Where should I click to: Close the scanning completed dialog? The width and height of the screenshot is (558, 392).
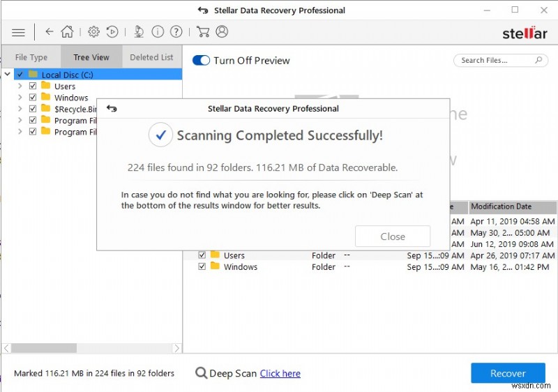click(x=393, y=236)
